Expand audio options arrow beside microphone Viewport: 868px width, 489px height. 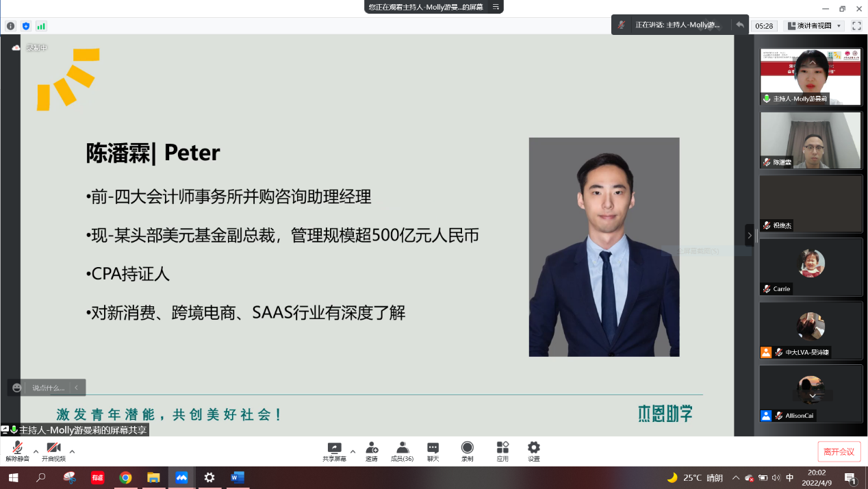(36, 451)
